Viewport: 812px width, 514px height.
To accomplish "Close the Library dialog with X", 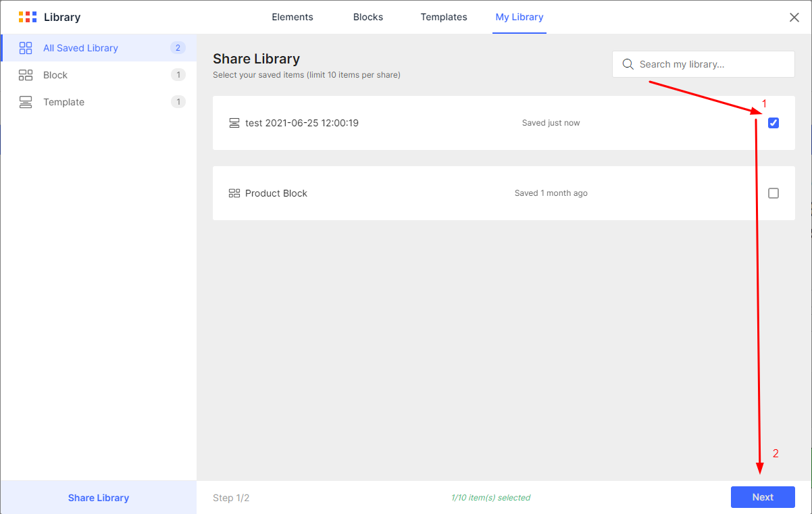I will (794, 18).
